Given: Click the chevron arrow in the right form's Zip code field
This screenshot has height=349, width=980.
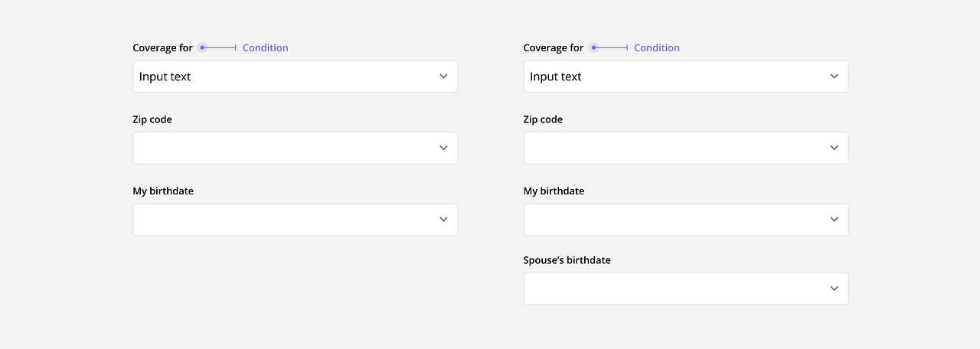Looking at the screenshot, I should (835, 148).
